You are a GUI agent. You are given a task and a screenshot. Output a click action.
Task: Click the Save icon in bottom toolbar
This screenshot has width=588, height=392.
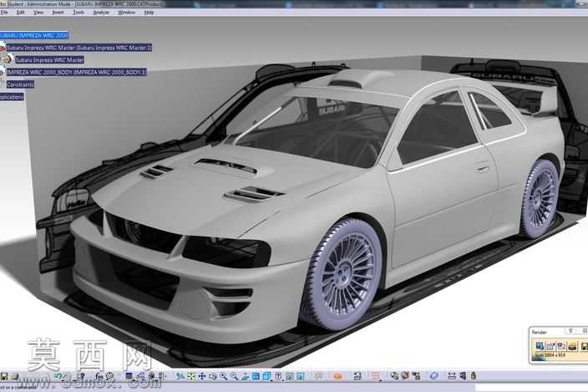tap(3, 376)
